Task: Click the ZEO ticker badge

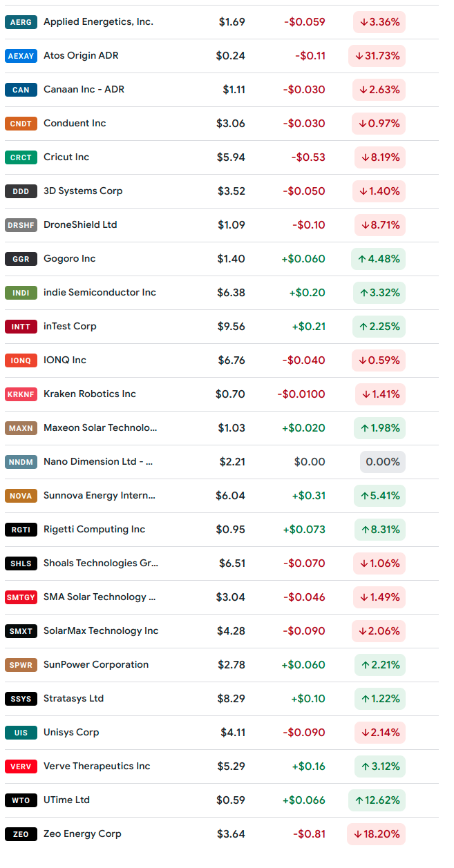Action: (x=21, y=834)
